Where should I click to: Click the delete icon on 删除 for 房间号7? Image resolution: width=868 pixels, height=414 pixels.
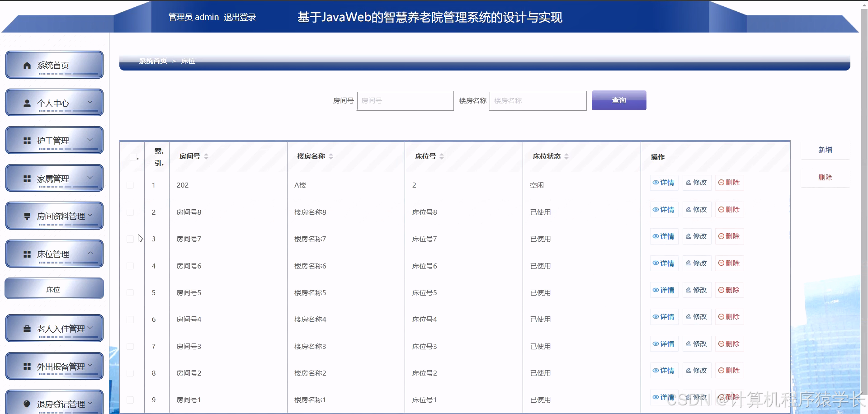pos(722,236)
